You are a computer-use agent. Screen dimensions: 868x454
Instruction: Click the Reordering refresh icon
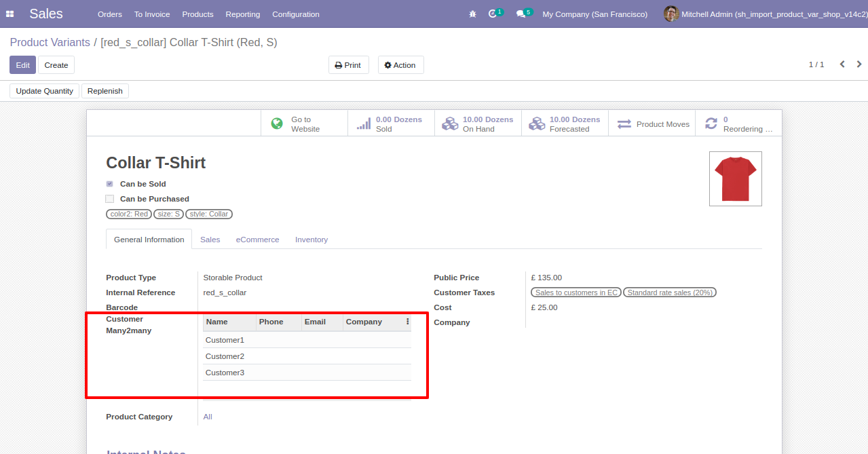point(711,124)
